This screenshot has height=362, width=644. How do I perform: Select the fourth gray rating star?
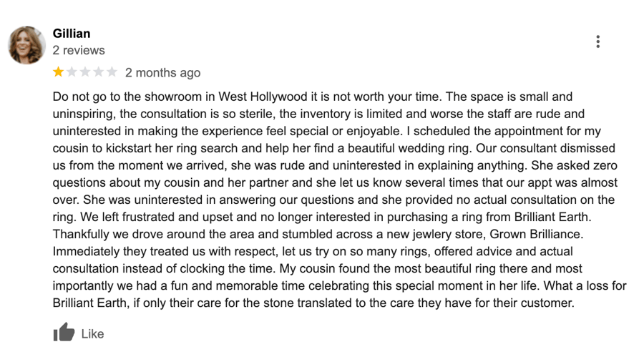(x=99, y=72)
